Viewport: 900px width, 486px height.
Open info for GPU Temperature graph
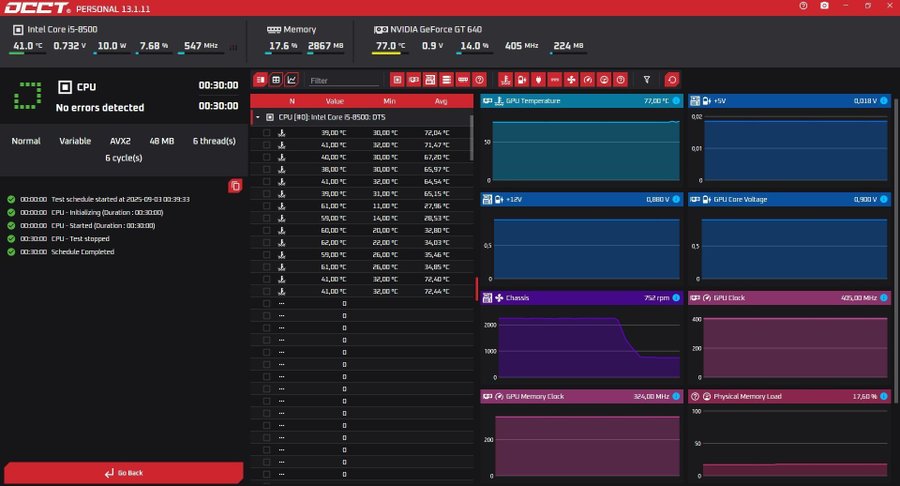point(676,101)
